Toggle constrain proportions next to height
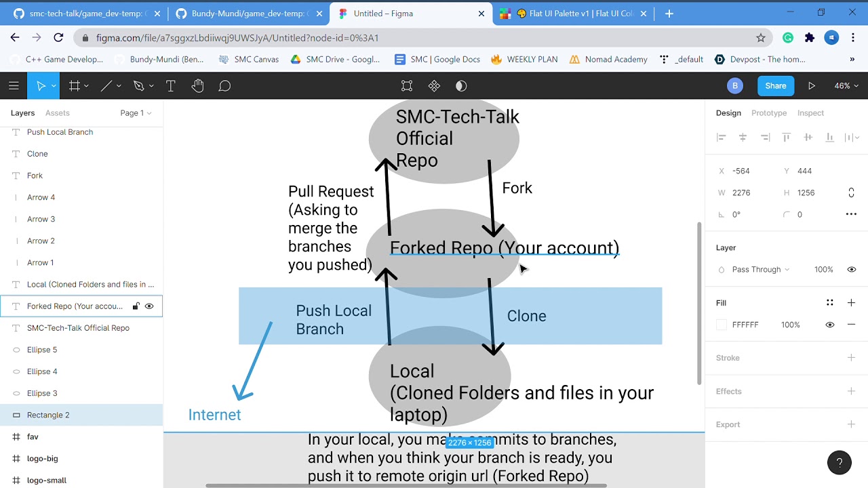This screenshot has height=488, width=868. (851, 193)
